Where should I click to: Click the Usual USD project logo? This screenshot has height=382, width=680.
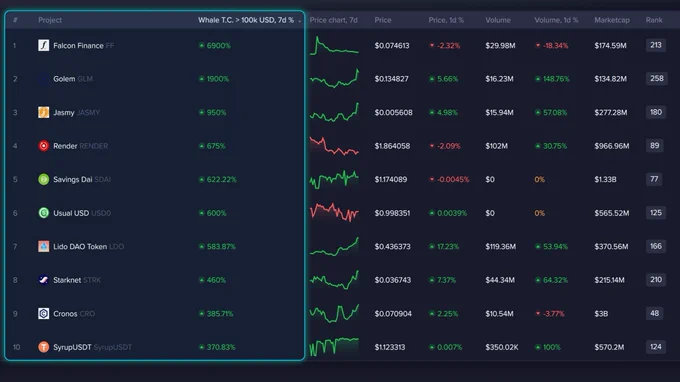click(43, 213)
